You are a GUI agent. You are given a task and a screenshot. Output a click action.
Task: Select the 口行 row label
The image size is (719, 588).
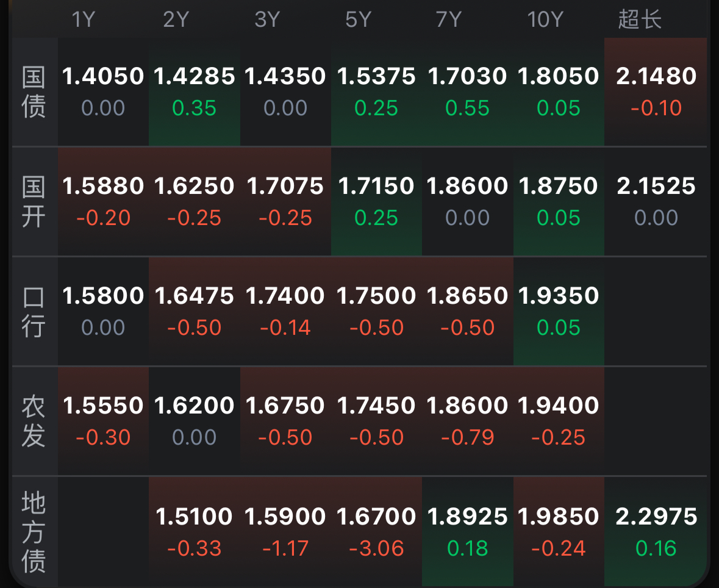pyautogui.click(x=34, y=312)
